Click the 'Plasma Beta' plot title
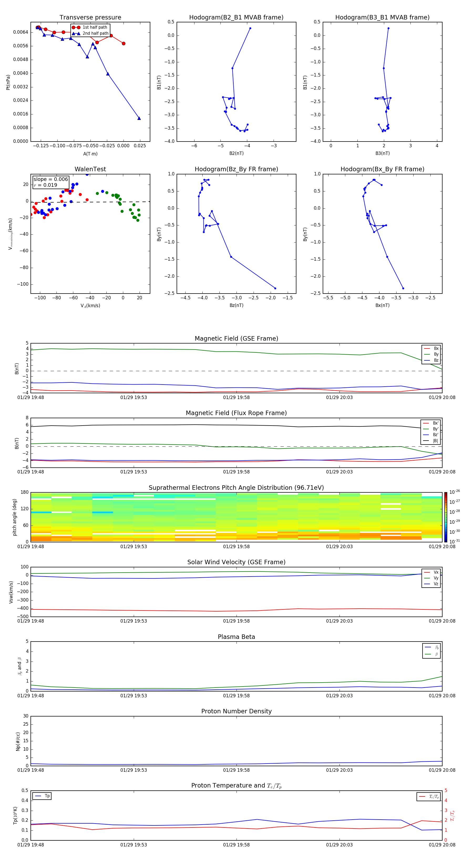The width and height of the screenshot is (473, 868). pyautogui.click(x=236, y=637)
